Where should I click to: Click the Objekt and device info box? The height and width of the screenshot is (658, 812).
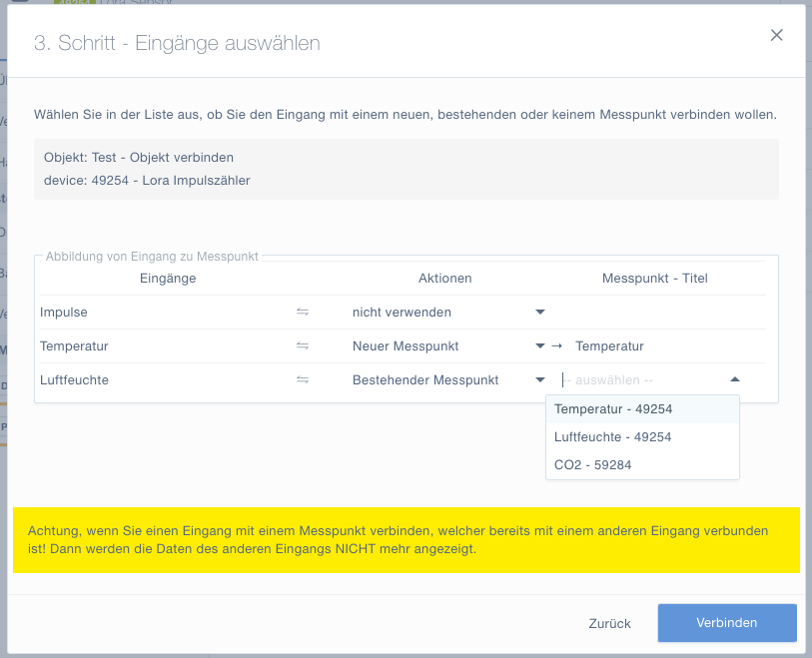[x=406, y=169]
